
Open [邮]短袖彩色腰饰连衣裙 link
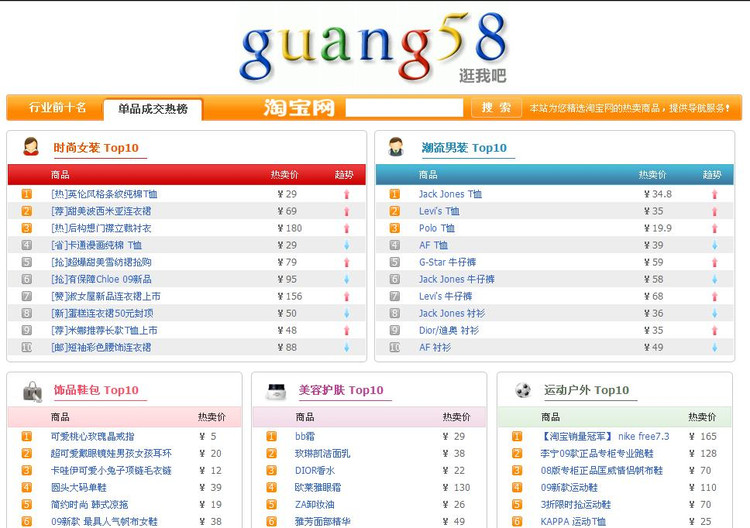click(x=101, y=347)
